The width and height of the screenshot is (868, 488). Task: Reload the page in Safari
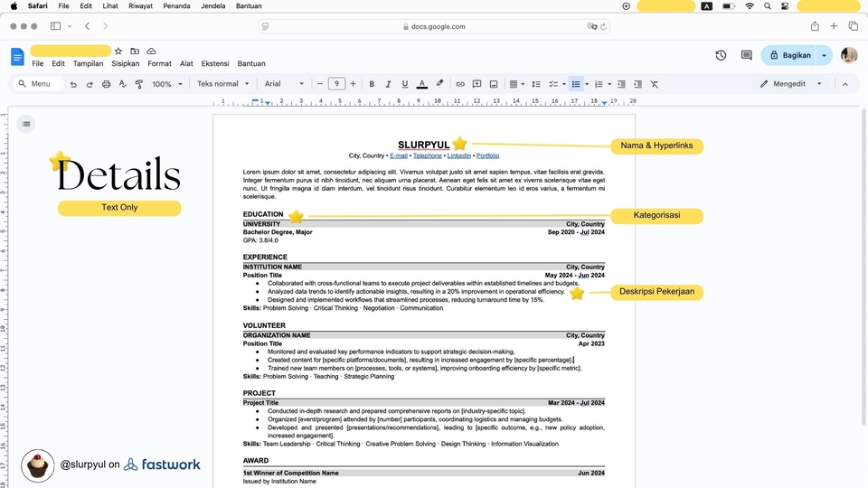[x=603, y=26]
